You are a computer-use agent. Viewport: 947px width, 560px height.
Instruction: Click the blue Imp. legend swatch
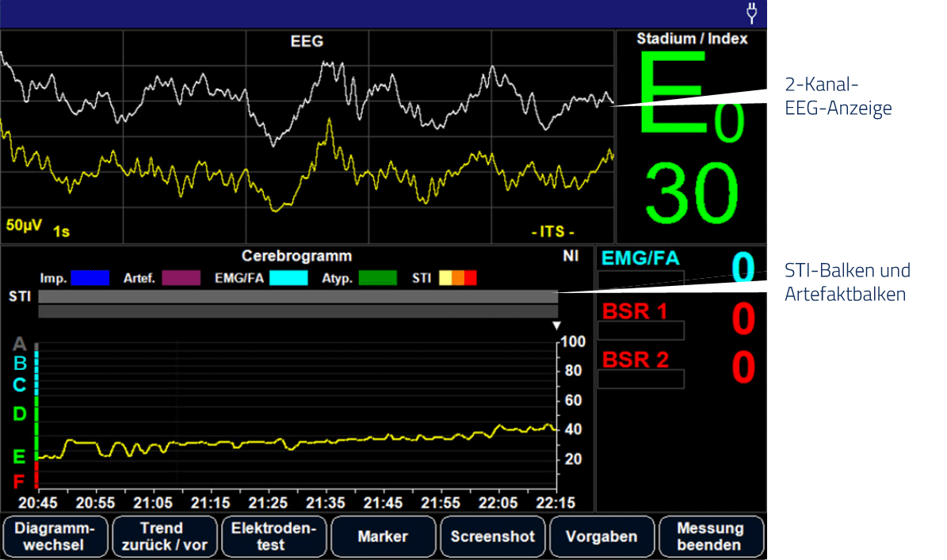click(90, 278)
